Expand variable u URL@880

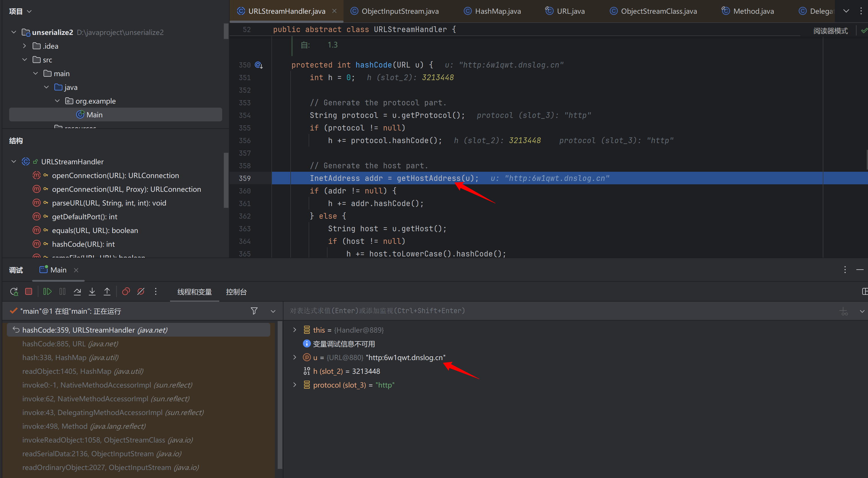[295, 357]
